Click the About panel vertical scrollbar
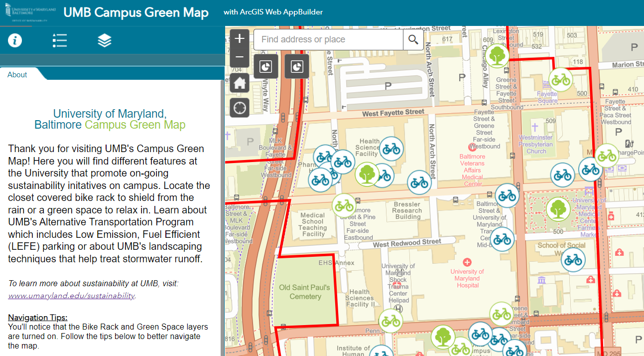Screen dimensions: 644x356 click(x=222, y=199)
